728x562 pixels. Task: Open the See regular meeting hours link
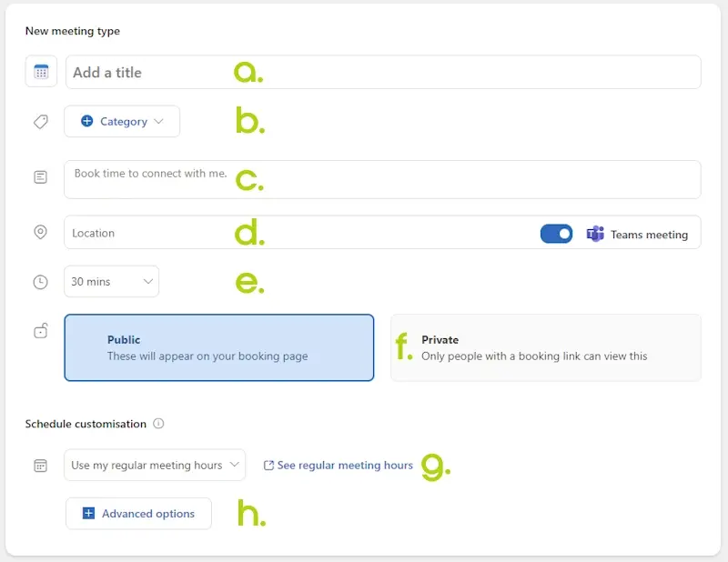point(339,466)
